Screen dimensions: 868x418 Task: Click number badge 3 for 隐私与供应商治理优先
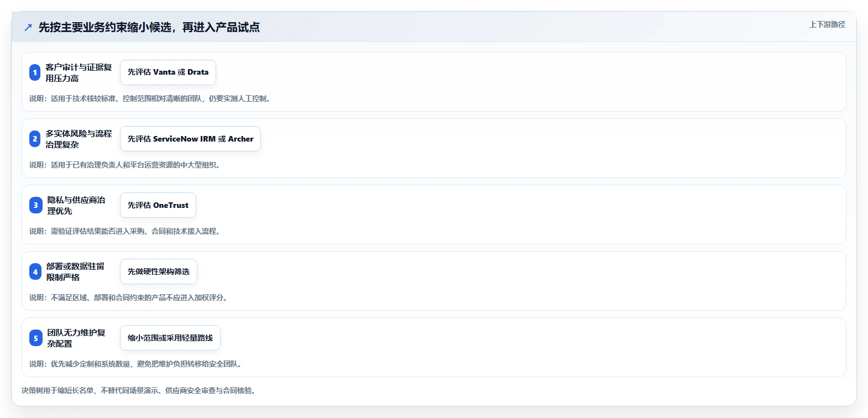(x=35, y=205)
